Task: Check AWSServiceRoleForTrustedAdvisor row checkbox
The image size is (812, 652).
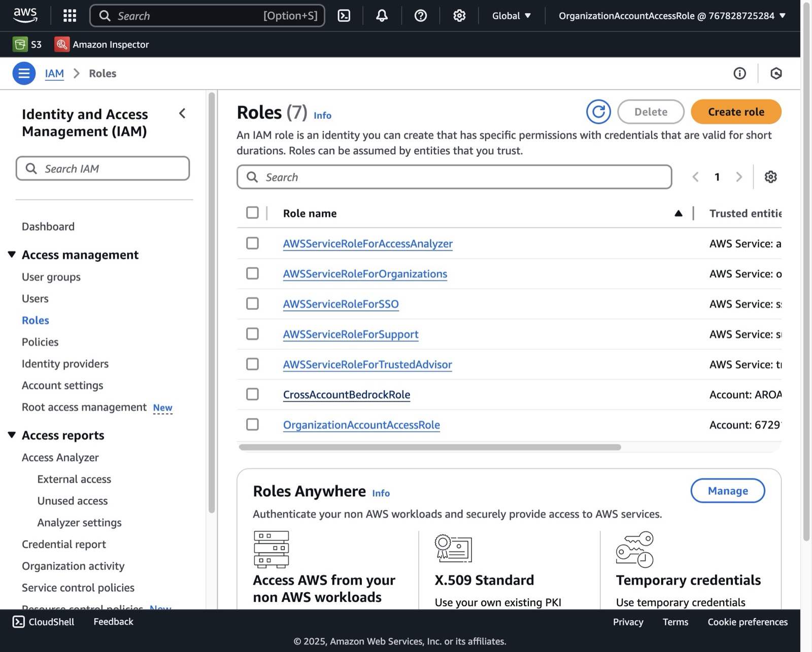Action: point(252,364)
